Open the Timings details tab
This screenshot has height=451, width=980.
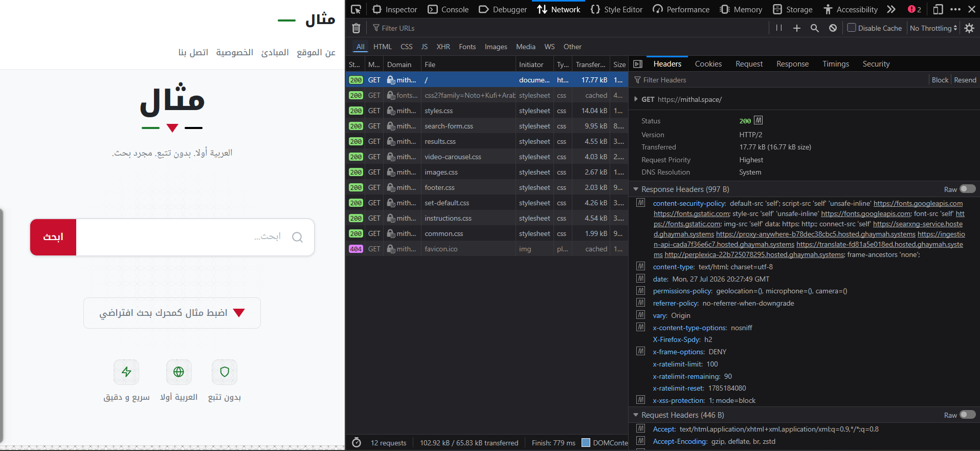836,64
